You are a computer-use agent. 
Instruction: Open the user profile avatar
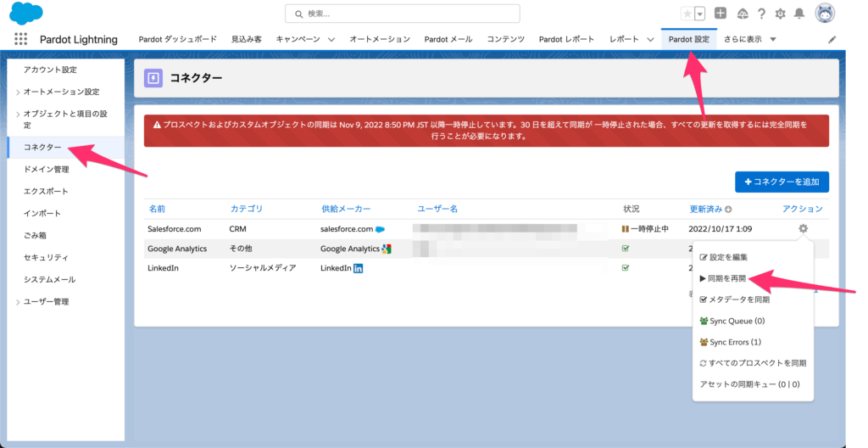(x=825, y=14)
